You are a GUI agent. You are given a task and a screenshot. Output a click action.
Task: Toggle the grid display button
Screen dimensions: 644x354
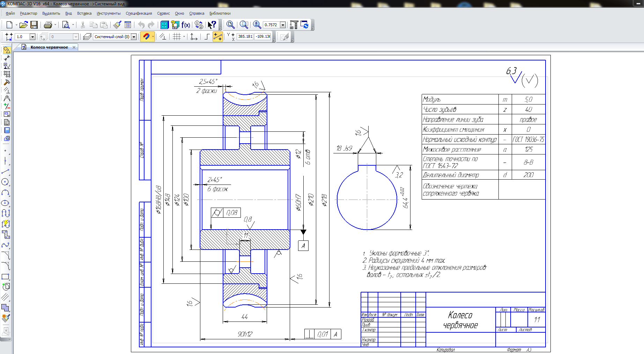coord(177,36)
